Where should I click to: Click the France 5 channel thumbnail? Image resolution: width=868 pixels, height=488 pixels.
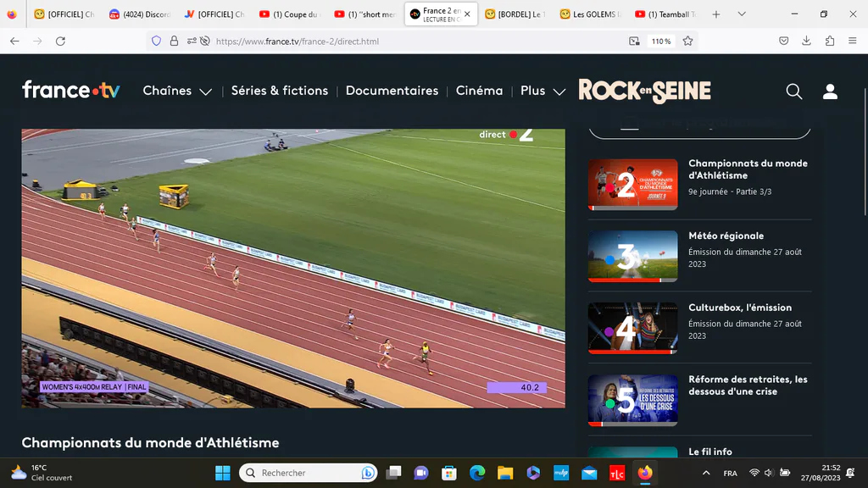coord(632,400)
